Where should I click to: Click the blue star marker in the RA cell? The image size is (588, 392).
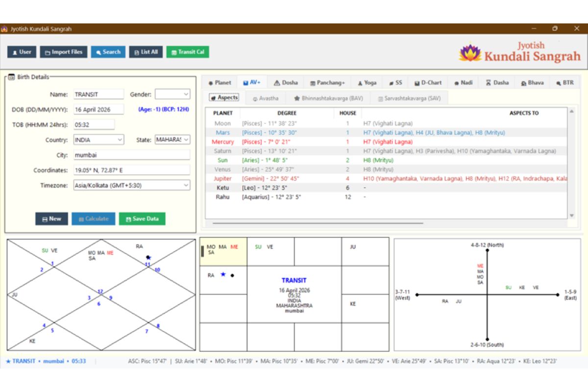tap(223, 274)
